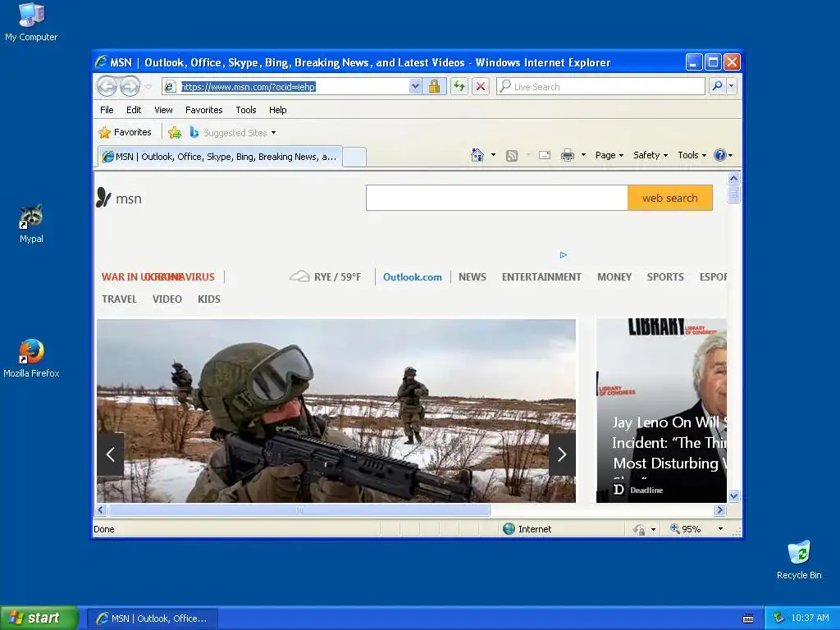Focus the Live Search box
The height and width of the screenshot is (630, 840).
click(x=600, y=86)
